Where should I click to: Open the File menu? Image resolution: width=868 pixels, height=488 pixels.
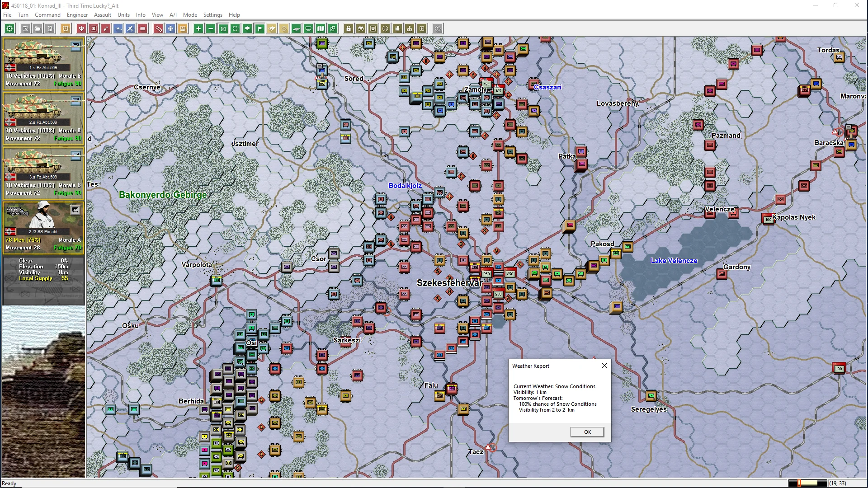point(7,15)
